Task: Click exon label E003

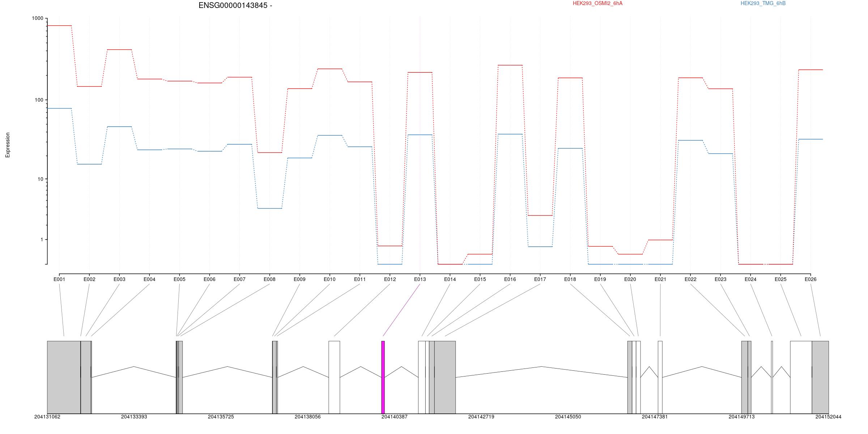Action: [119, 279]
